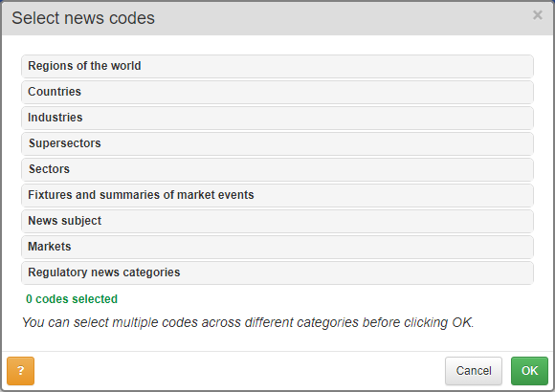The height and width of the screenshot is (392, 555).
Task: Open Regulatory news categories panel
Action: click(277, 272)
